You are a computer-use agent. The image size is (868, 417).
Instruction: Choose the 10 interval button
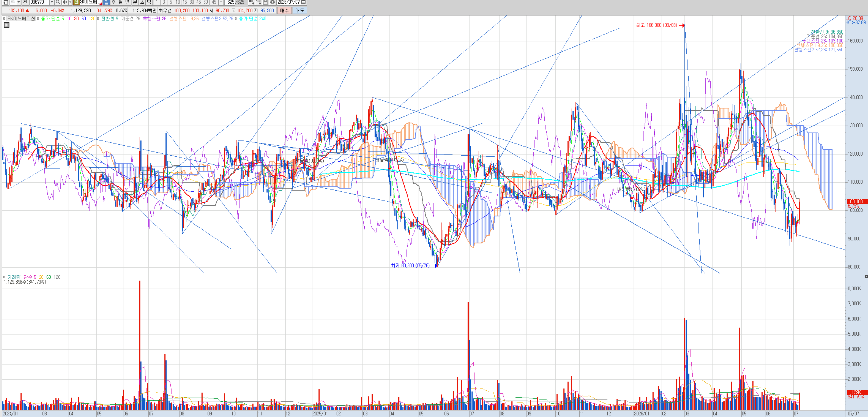point(178,2)
